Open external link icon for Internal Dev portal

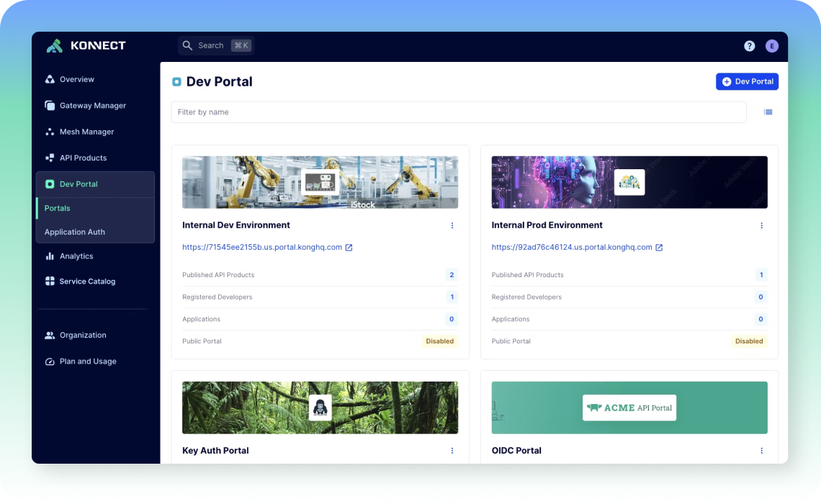349,247
